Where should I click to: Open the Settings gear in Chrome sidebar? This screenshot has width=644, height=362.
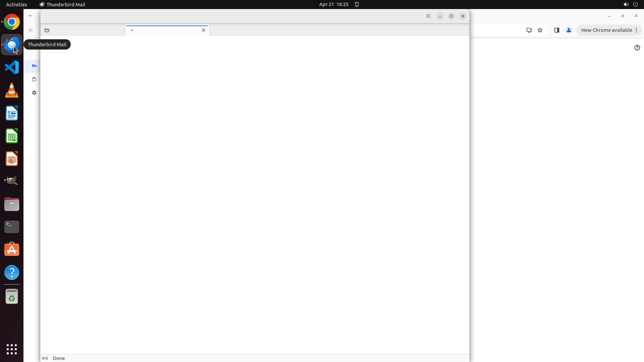pos(34,93)
